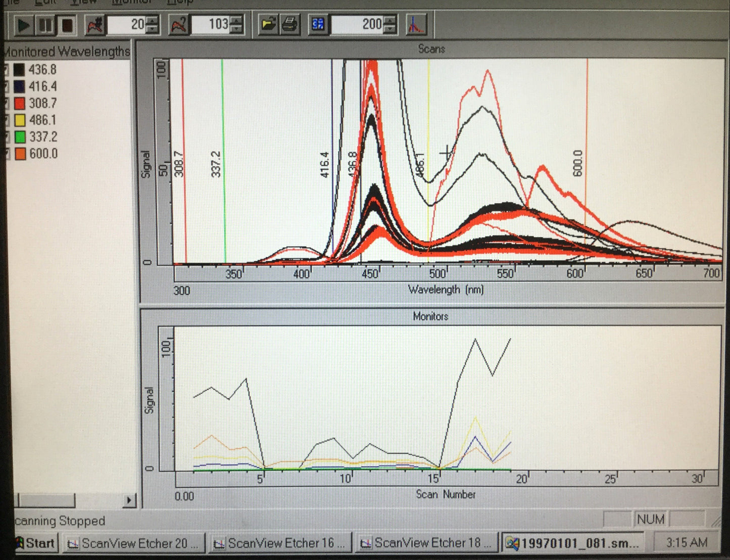The width and height of the screenshot is (730, 560).
Task: Click the question-mark spectrum icon beside 103
Action: coord(179,25)
